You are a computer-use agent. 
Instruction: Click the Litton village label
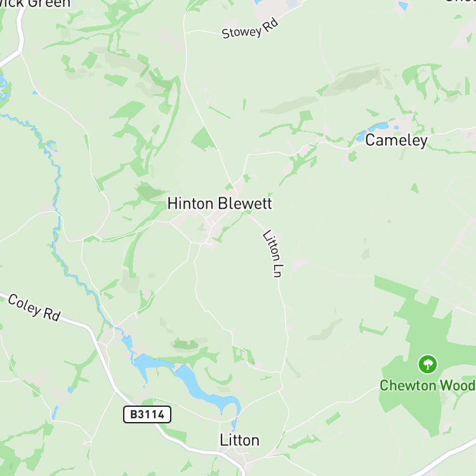coord(239,440)
